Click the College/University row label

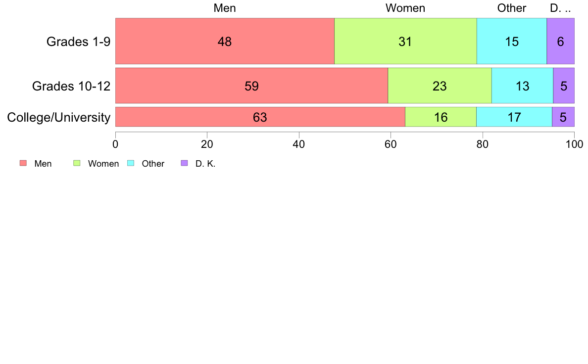pyautogui.click(x=59, y=117)
